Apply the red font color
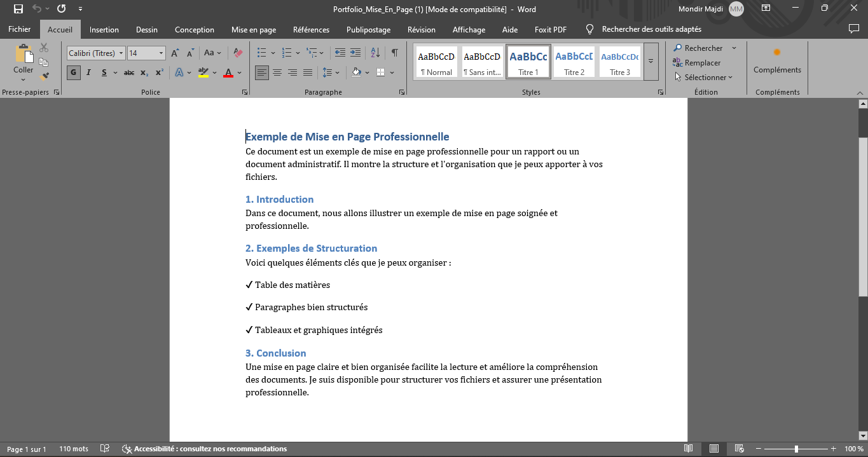 tap(229, 72)
